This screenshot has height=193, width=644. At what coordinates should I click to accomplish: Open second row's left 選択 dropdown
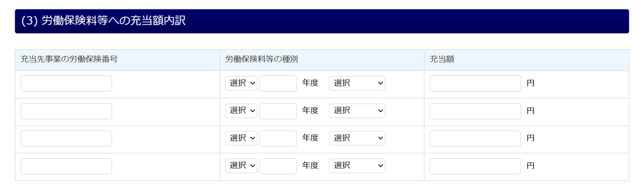coord(242,111)
